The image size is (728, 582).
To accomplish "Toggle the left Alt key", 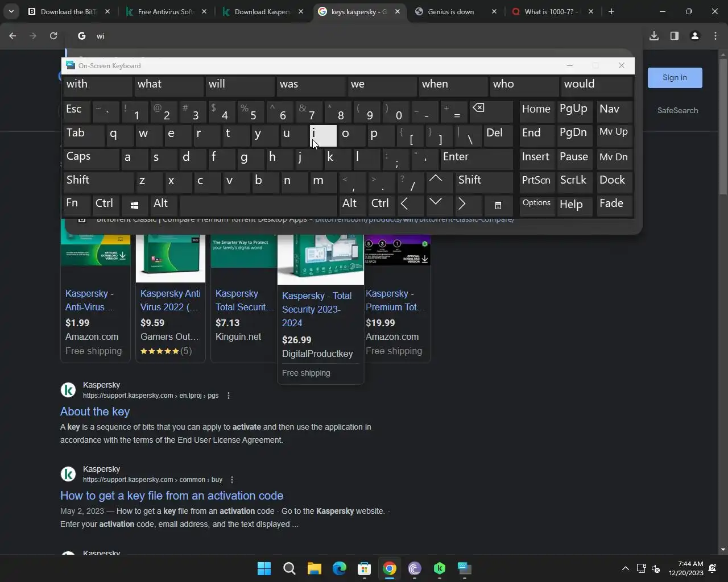I will (x=163, y=205).
